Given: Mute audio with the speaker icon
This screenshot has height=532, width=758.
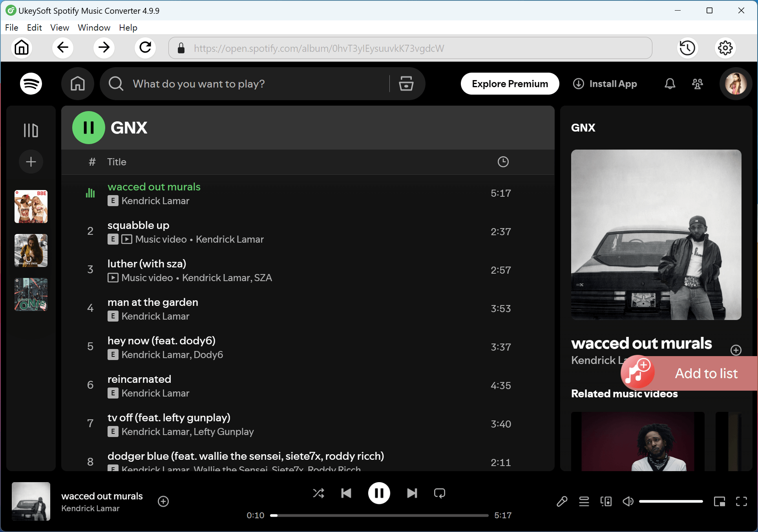Looking at the screenshot, I should pos(628,501).
